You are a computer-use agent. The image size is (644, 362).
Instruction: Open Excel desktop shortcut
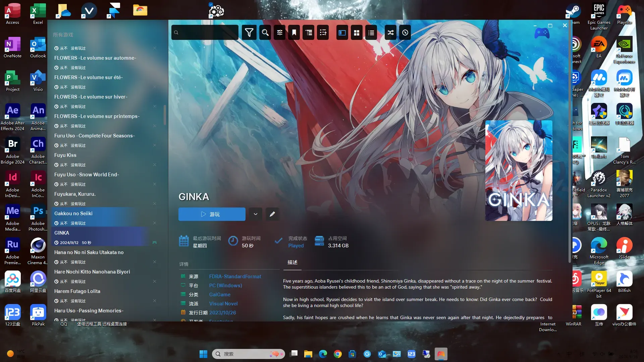coord(38,14)
